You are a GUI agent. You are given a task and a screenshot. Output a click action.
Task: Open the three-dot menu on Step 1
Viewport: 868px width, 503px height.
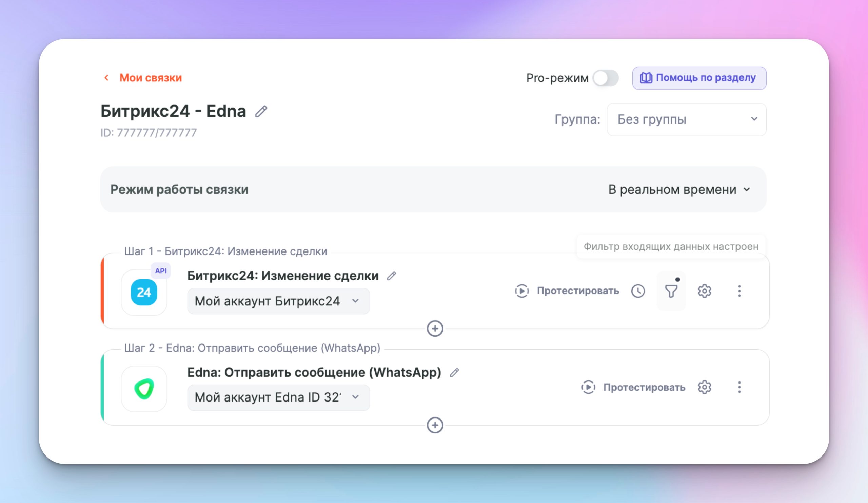point(739,291)
